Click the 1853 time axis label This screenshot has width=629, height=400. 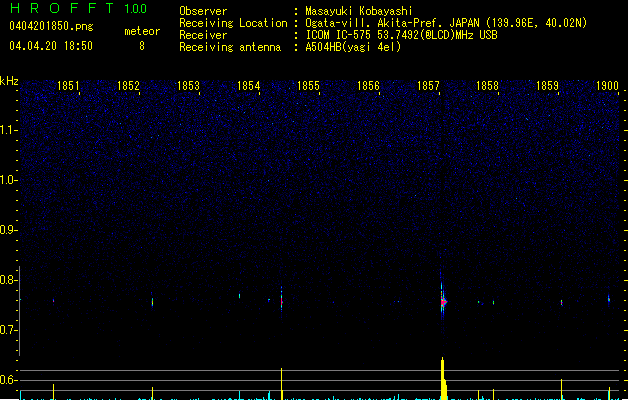188,85
